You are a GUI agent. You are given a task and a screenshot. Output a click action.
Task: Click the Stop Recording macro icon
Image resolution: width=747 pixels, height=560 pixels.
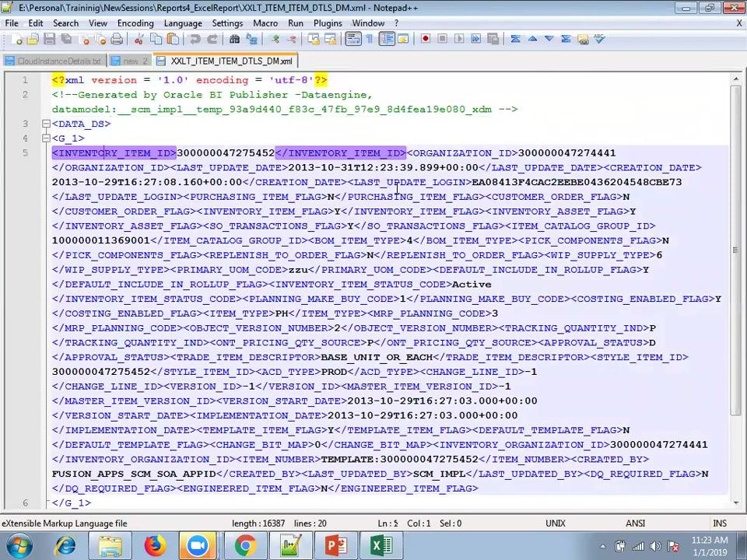coord(442,39)
